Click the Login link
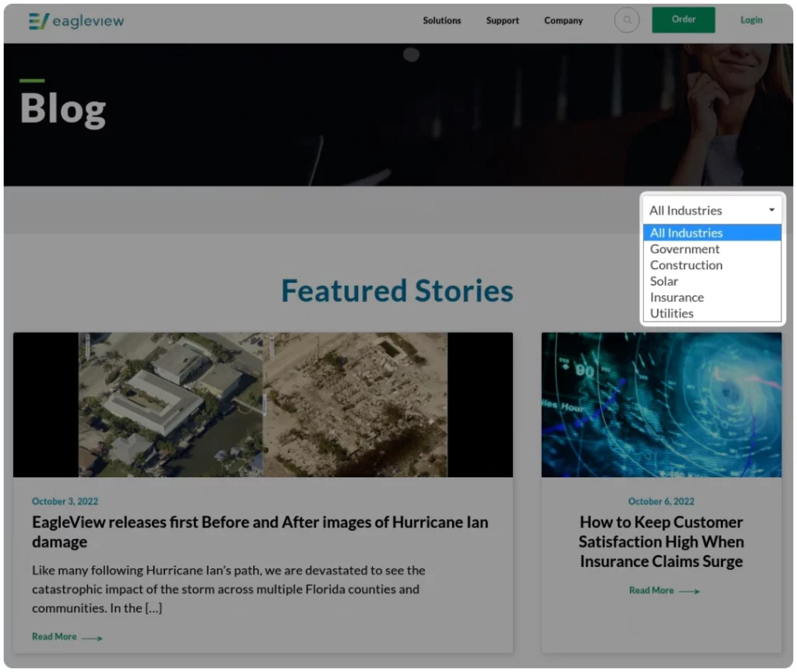 [751, 19]
